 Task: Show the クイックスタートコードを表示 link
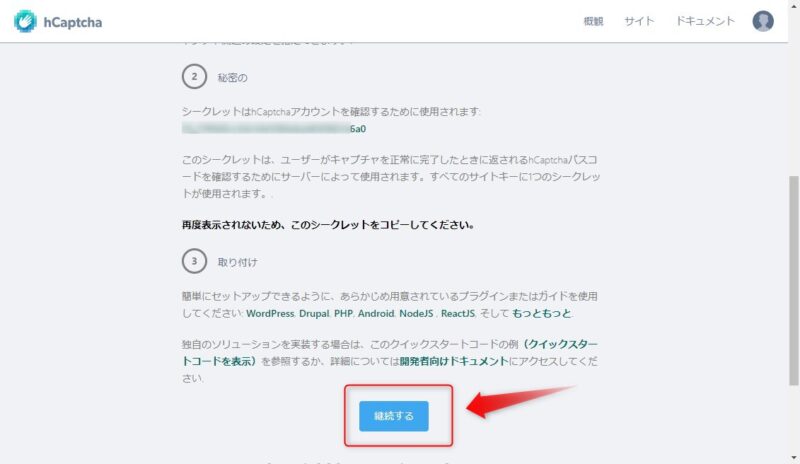click(390, 353)
